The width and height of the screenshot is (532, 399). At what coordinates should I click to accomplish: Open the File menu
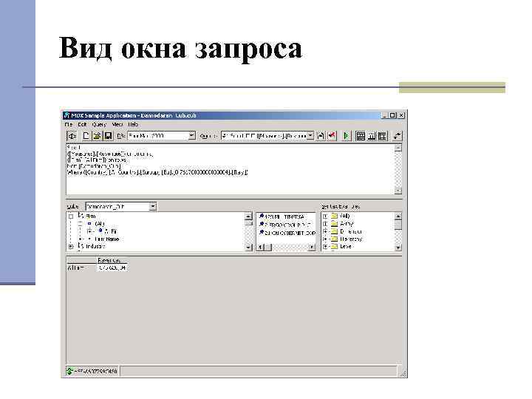(x=69, y=125)
